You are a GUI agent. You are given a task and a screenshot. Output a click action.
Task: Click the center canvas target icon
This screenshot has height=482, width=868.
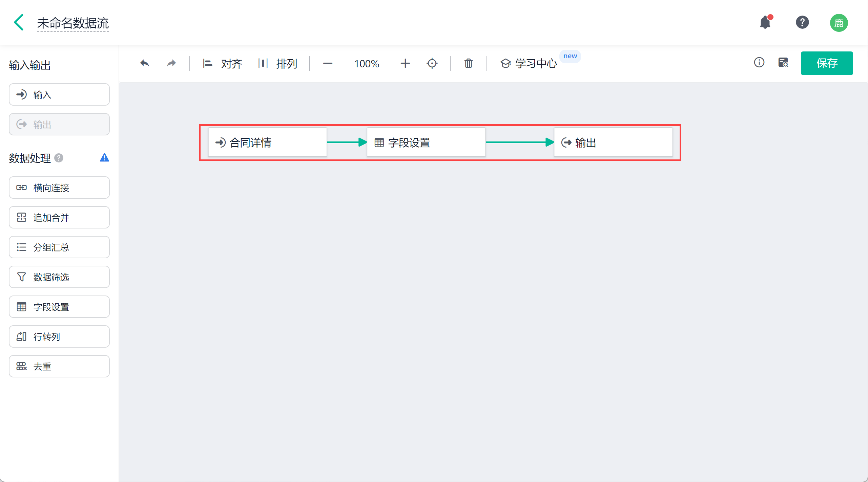point(432,63)
